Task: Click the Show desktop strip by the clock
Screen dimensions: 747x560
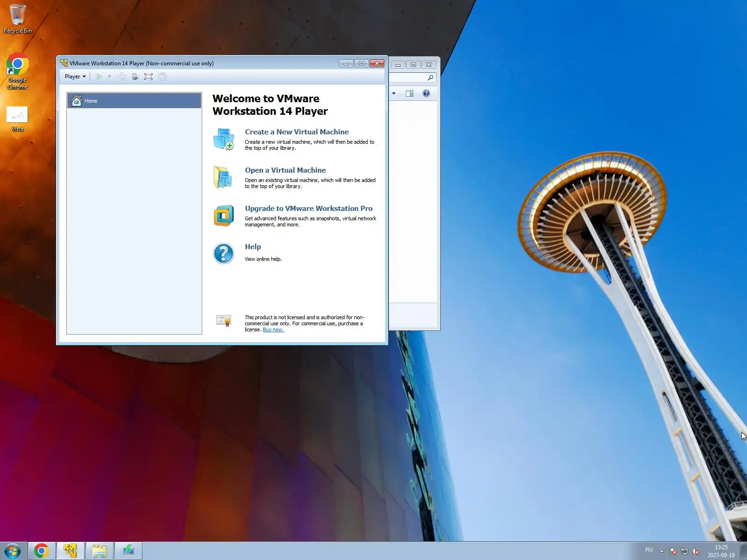Action: coord(743,551)
